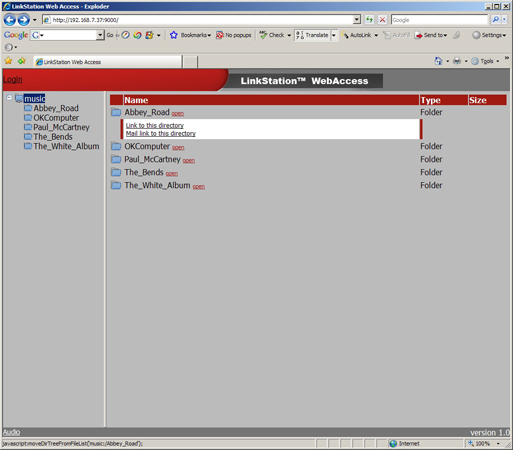Click the The_White_Album folder icon in file list
Screen dimensions: 513x450
[x=116, y=185]
